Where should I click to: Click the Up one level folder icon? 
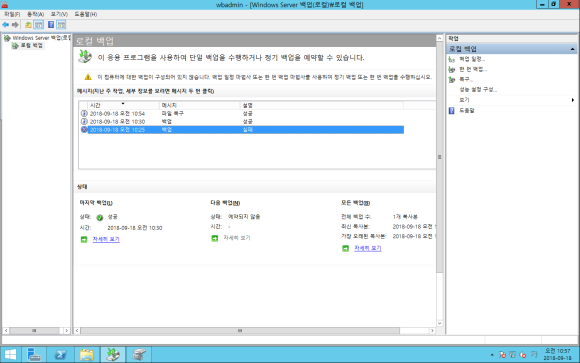point(28,25)
